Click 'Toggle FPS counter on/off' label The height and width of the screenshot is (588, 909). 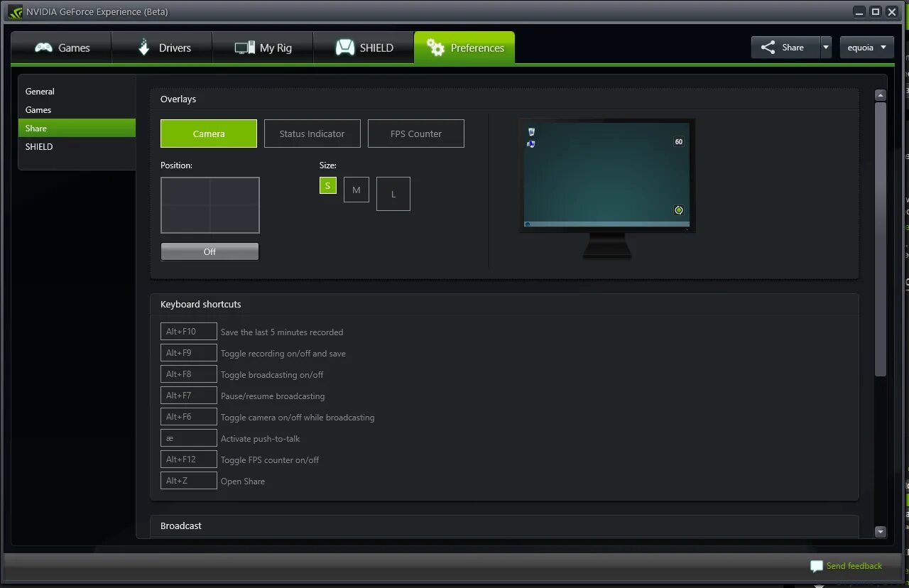pyautogui.click(x=270, y=460)
